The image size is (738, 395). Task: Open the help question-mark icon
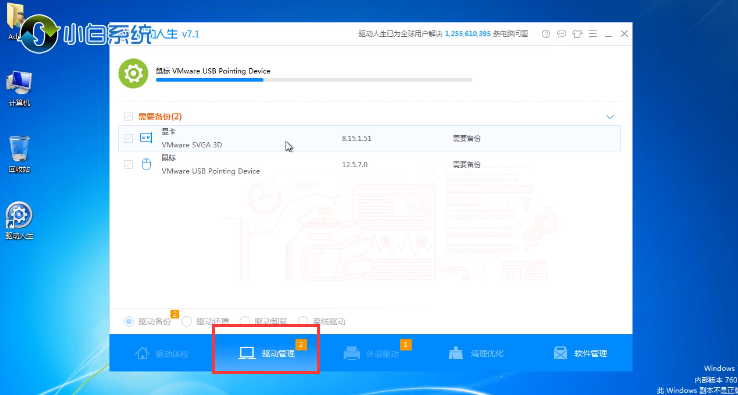546,34
